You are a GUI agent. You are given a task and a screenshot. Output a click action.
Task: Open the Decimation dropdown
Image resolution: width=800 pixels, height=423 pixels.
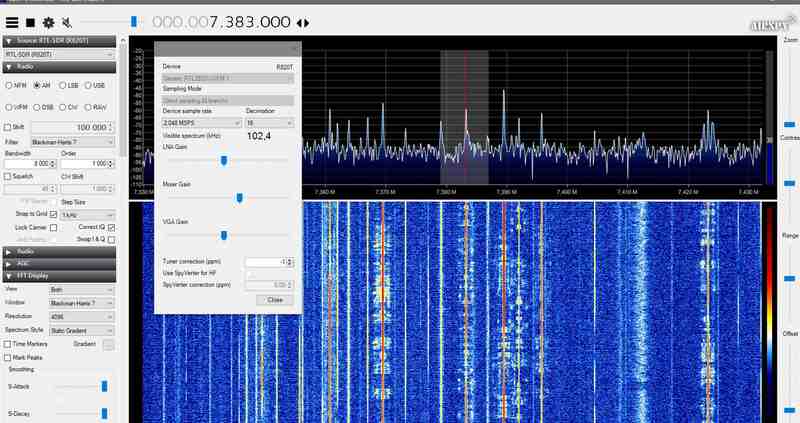pos(269,123)
